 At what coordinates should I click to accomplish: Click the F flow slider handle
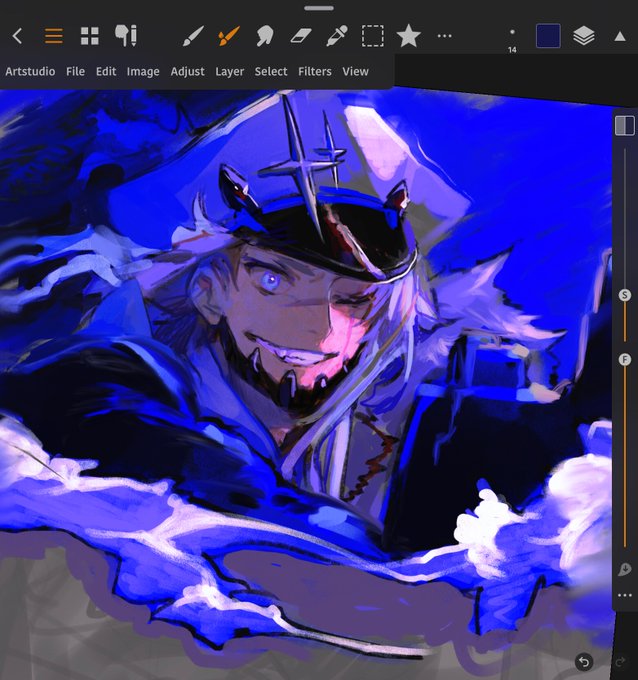click(x=625, y=360)
